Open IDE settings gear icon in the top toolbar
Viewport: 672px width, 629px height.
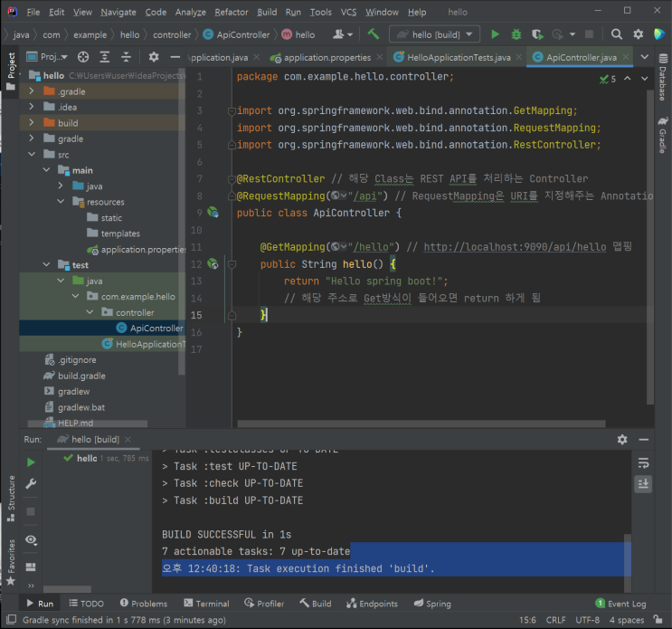point(638,34)
